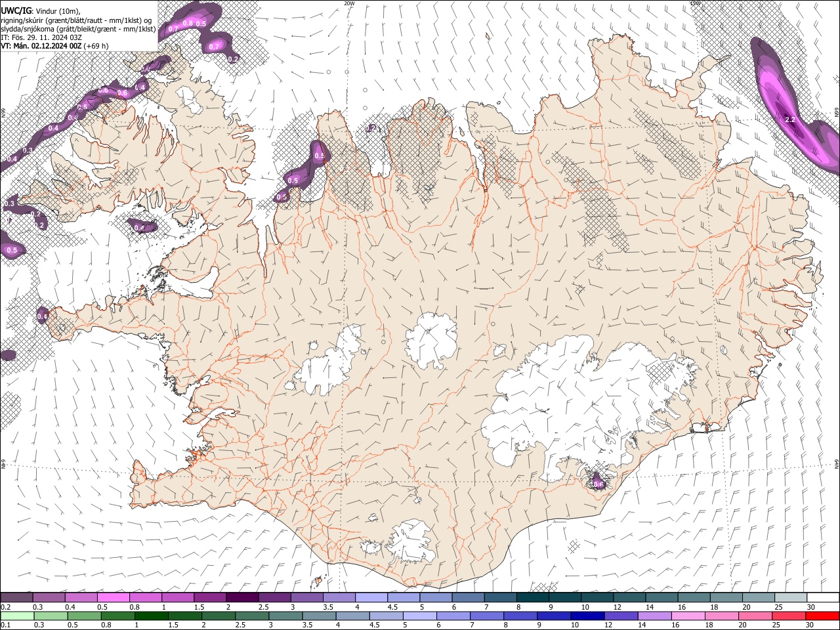Click the '(+69 h)' forecast offset
The image size is (840, 630).
point(96,46)
